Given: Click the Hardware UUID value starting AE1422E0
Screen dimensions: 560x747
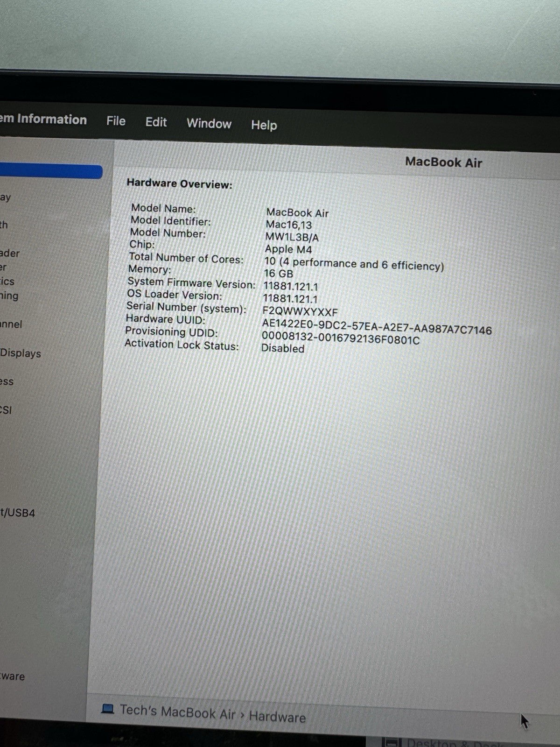Looking at the screenshot, I should [x=377, y=326].
